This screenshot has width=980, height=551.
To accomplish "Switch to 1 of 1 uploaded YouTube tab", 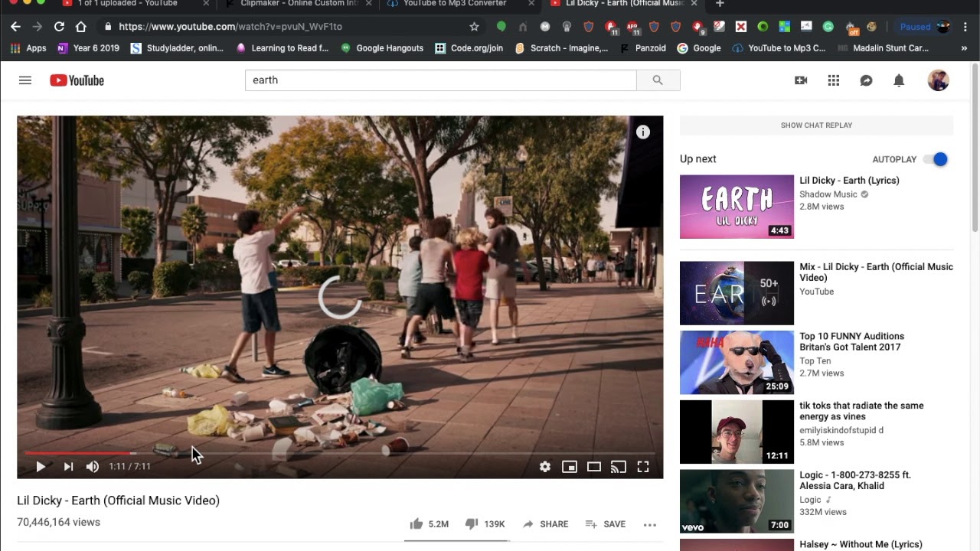I will click(x=126, y=4).
